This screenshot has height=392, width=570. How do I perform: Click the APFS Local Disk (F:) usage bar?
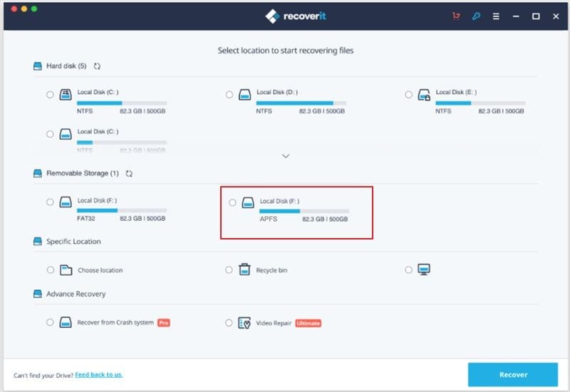pyautogui.click(x=304, y=211)
